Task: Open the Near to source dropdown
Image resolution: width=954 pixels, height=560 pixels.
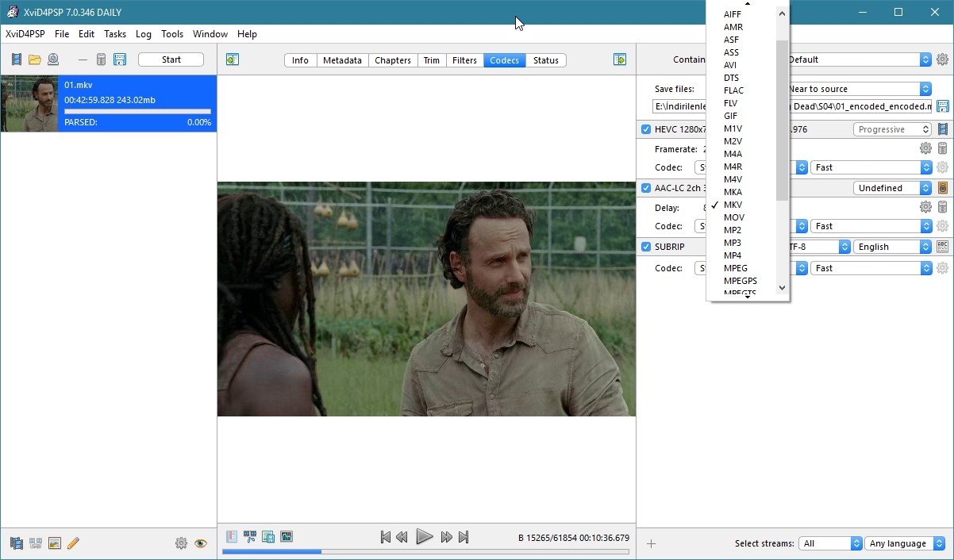Action: [x=858, y=89]
